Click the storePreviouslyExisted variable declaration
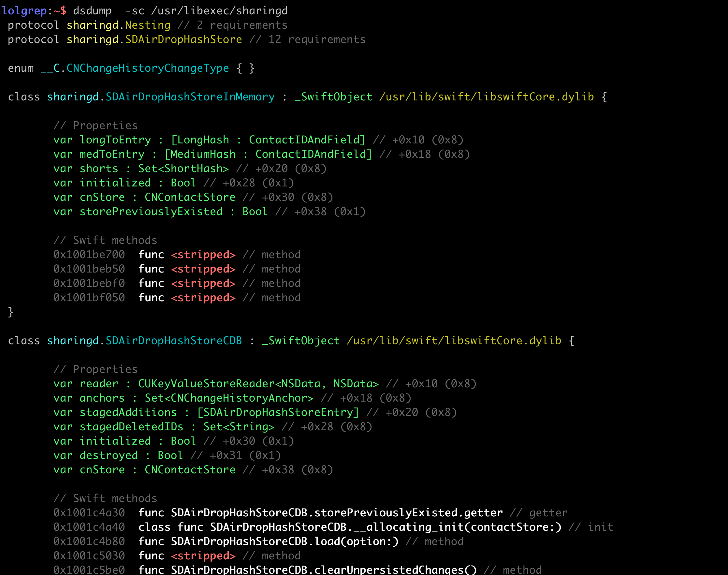 [151, 212]
